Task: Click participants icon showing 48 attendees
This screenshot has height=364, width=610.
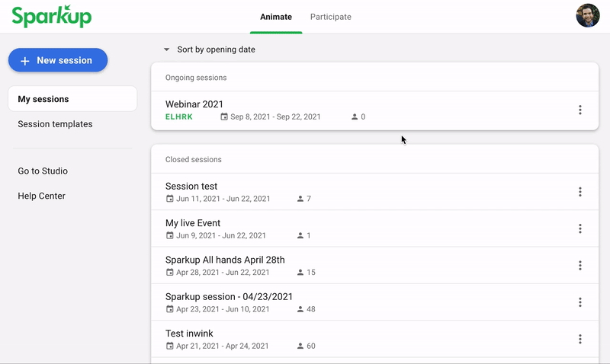Action: pyautogui.click(x=300, y=309)
